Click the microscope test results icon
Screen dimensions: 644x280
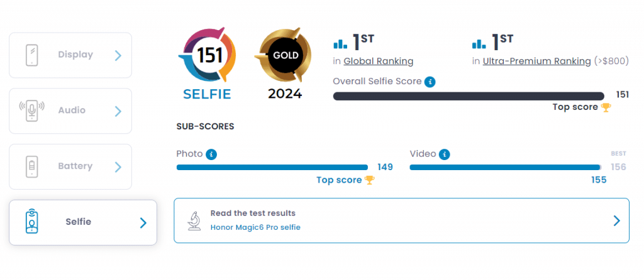pyautogui.click(x=194, y=220)
